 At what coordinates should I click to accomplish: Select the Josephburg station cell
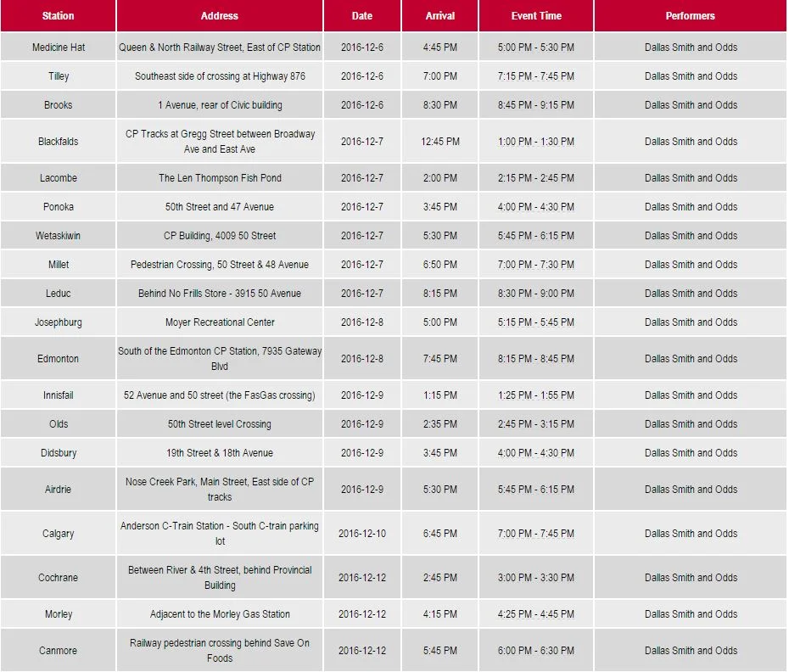(x=59, y=322)
